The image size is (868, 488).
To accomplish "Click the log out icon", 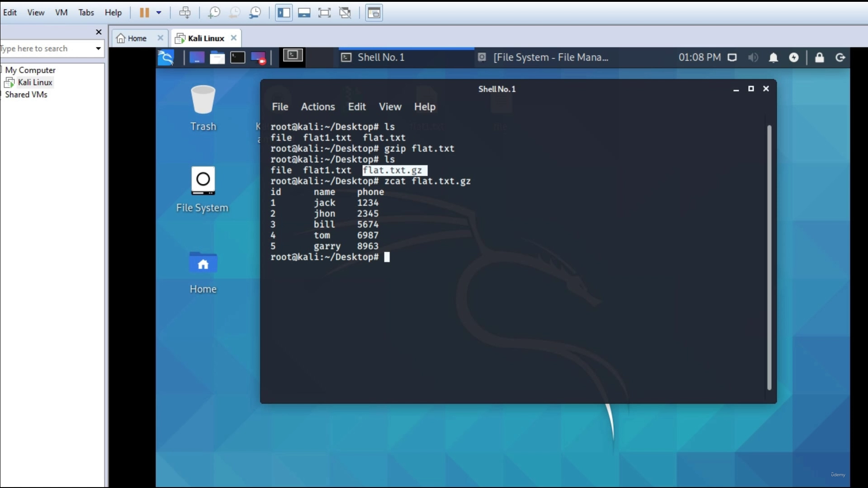I will coord(840,57).
